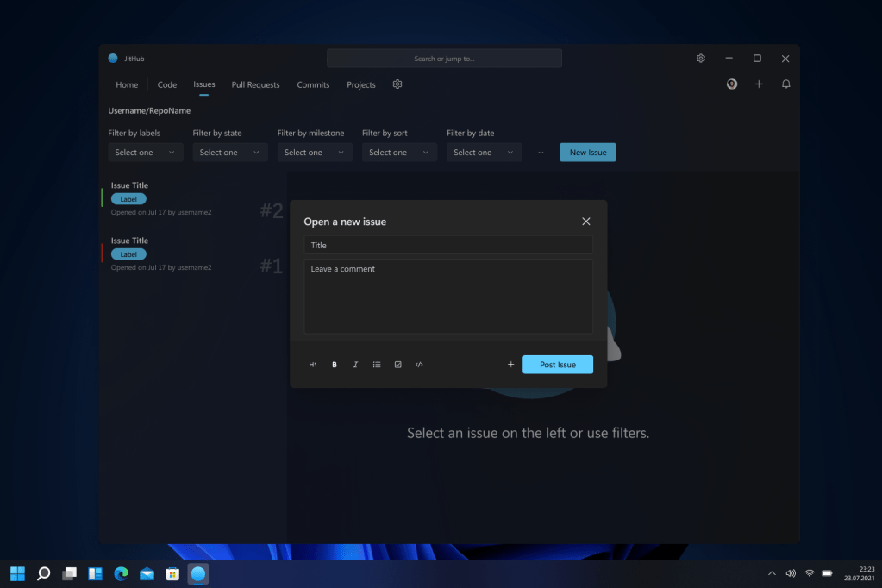Screen dimensions: 882x588
Task: Click into the issue Title field
Action: pyautogui.click(x=447, y=246)
